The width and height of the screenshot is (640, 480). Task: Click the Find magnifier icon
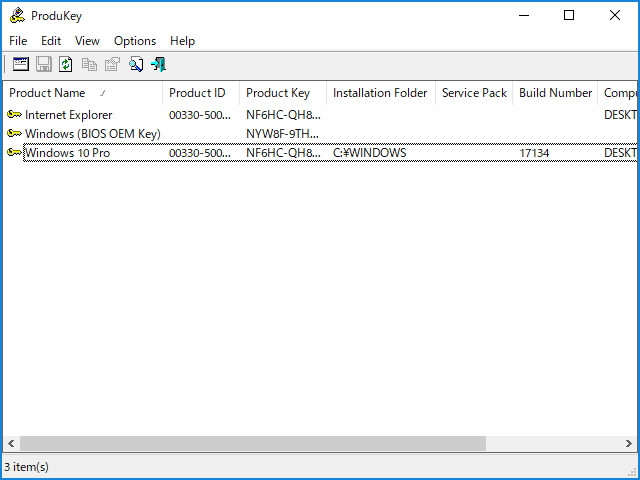tap(135, 64)
